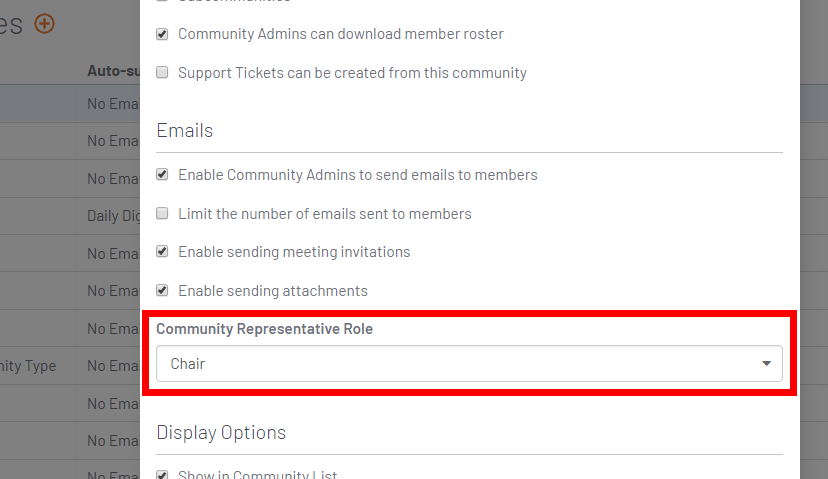
Task: Toggle Enable sending attachments checkbox
Action: tap(162, 290)
